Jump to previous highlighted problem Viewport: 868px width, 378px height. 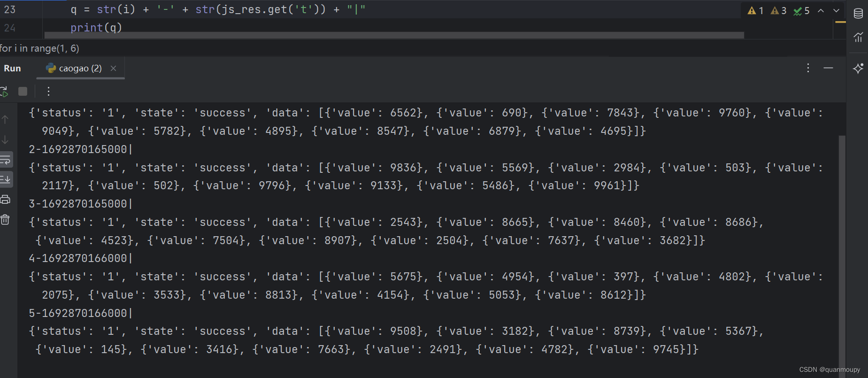tap(821, 11)
